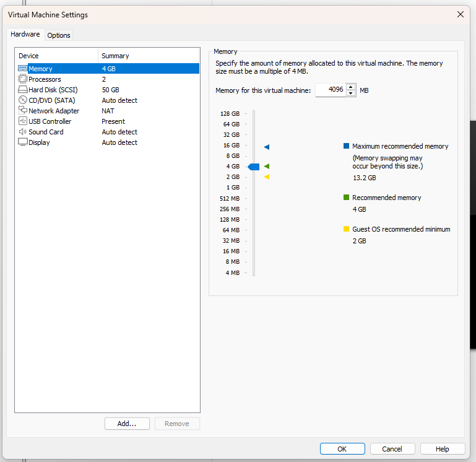Click the 512 MB slider label

coord(230,198)
